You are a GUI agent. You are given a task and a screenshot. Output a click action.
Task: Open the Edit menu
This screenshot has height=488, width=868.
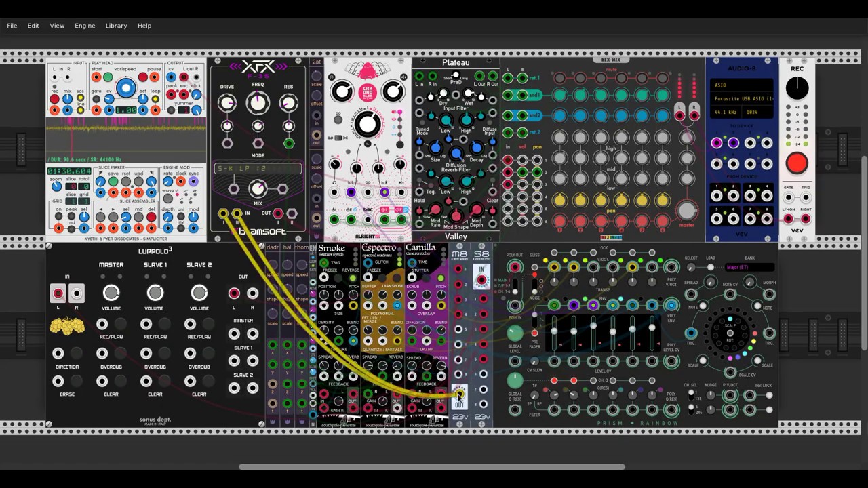[x=33, y=26]
